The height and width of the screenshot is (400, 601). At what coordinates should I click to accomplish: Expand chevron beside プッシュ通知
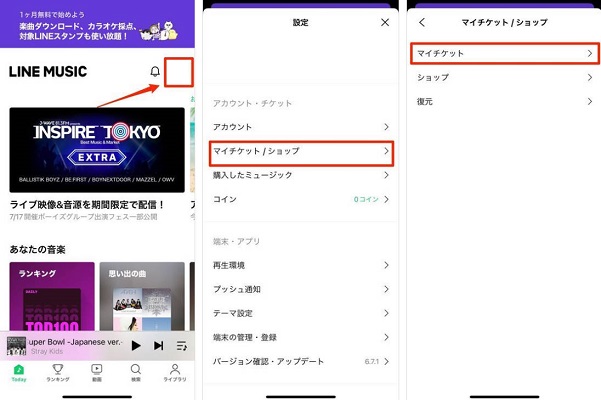click(x=386, y=289)
